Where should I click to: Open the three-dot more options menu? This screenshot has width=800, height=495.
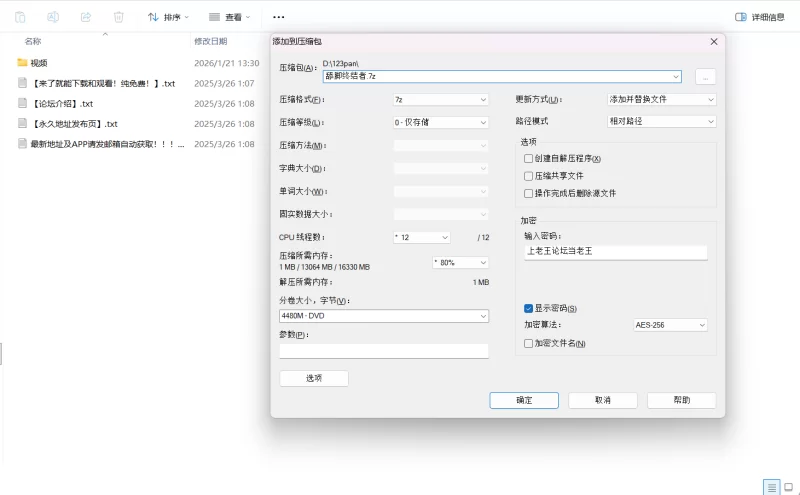click(x=279, y=17)
